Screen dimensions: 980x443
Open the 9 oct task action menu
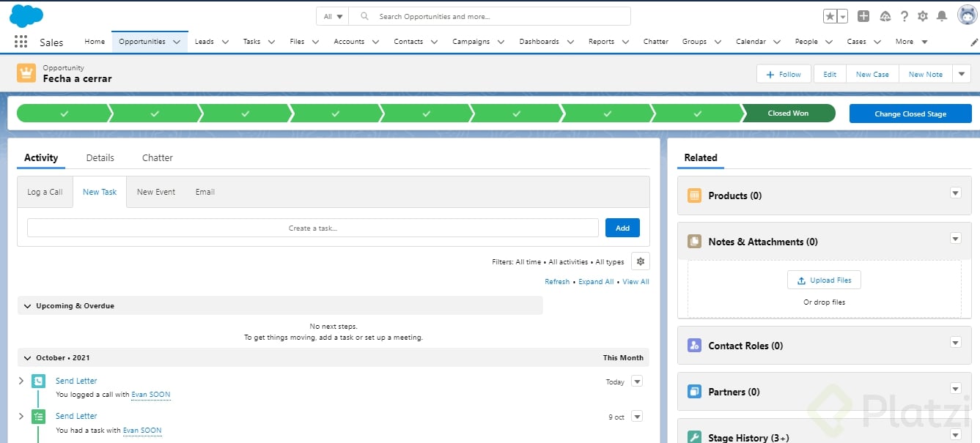tap(636, 417)
